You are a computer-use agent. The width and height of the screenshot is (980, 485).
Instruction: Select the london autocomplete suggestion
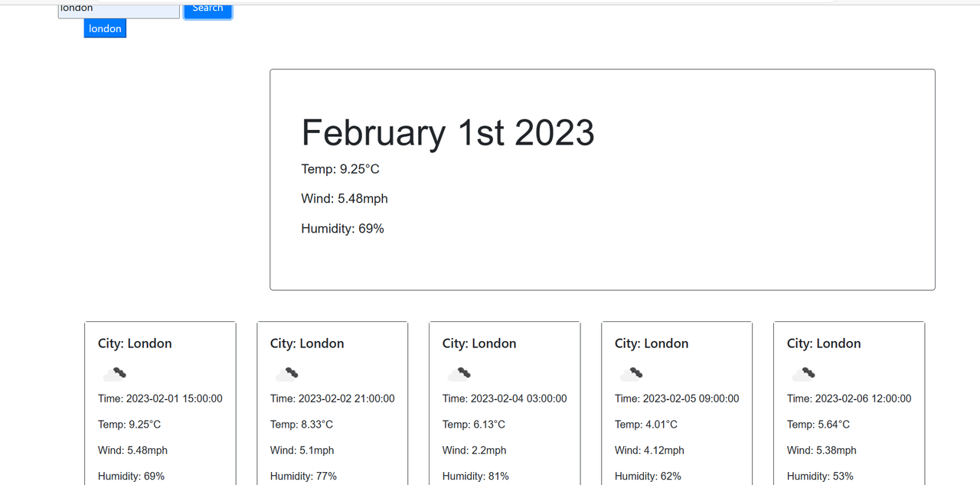point(105,28)
